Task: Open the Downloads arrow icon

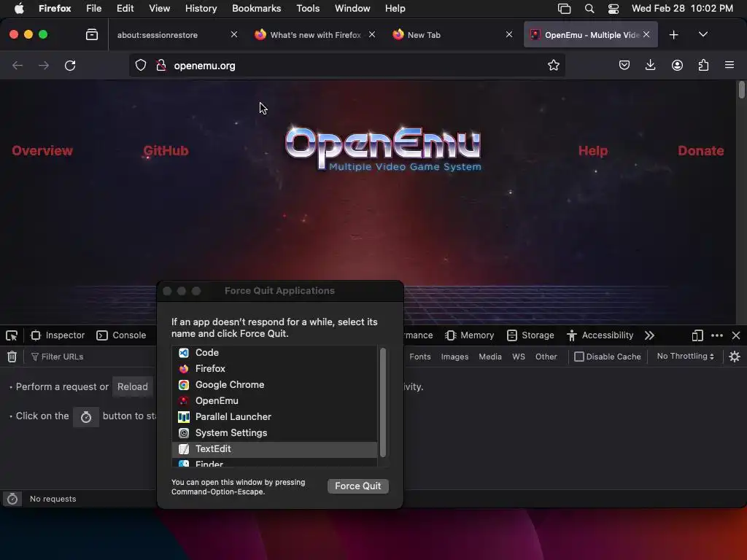Action: click(650, 65)
